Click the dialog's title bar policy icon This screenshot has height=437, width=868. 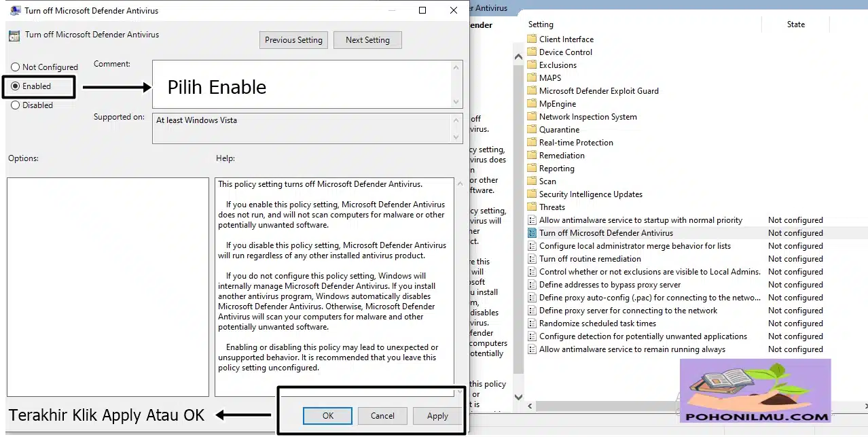click(x=16, y=10)
